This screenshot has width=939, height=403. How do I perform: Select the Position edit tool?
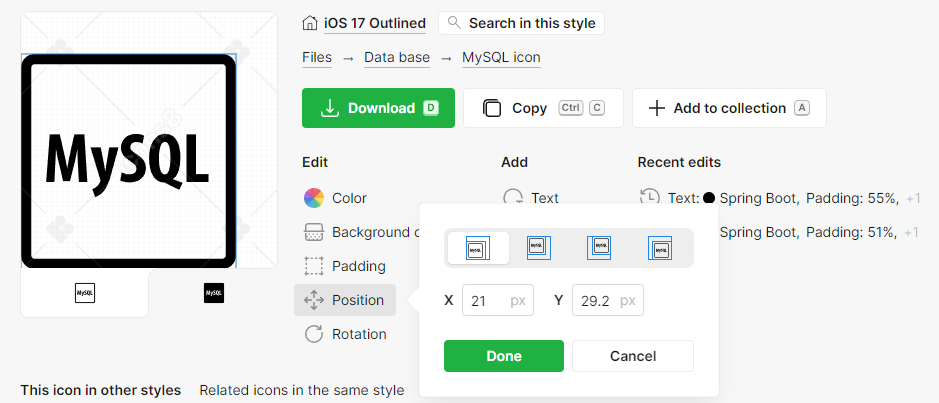[x=345, y=300]
